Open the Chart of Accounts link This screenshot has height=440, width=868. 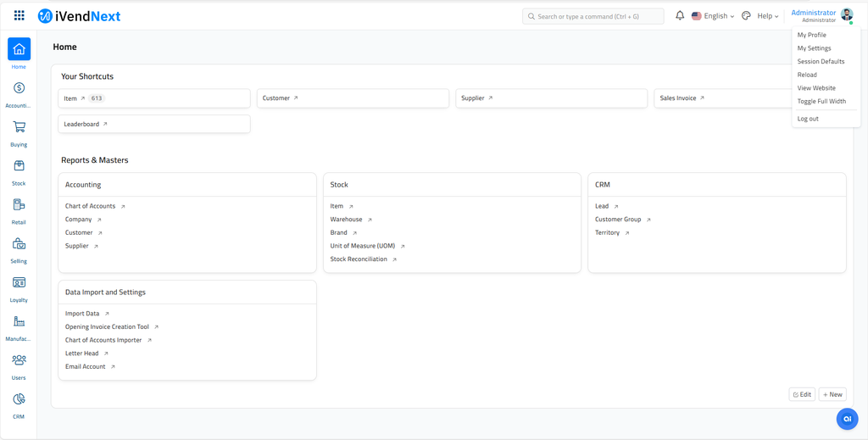(x=91, y=206)
